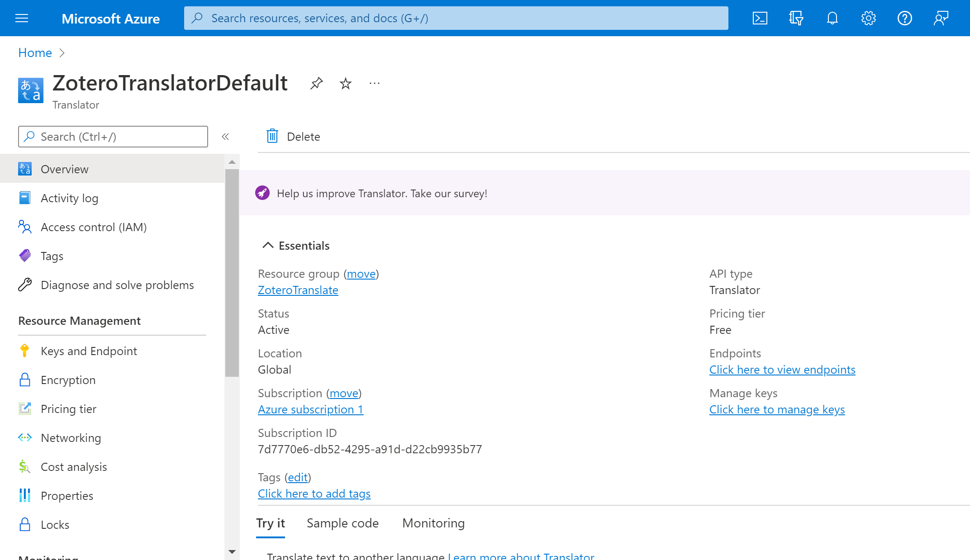Switch to the Monitoring tab
The width and height of the screenshot is (970, 560).
point(433,523)
